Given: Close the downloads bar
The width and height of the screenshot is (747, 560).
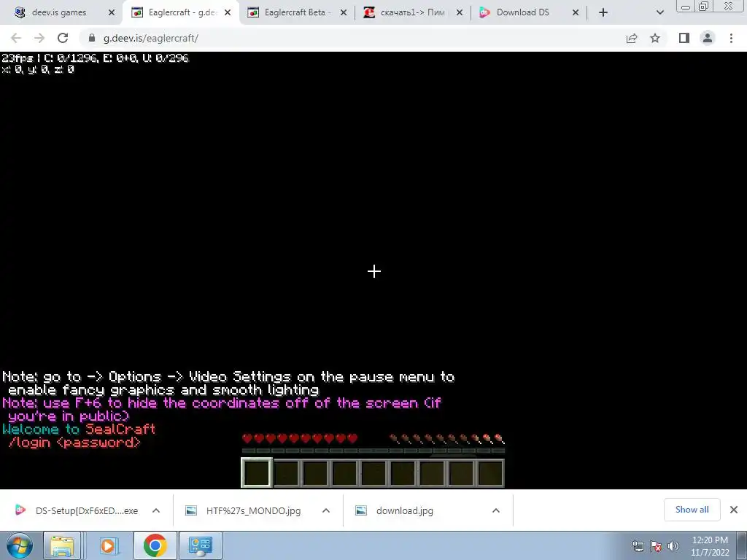Looking at the screenshot, I should (734, 510).
